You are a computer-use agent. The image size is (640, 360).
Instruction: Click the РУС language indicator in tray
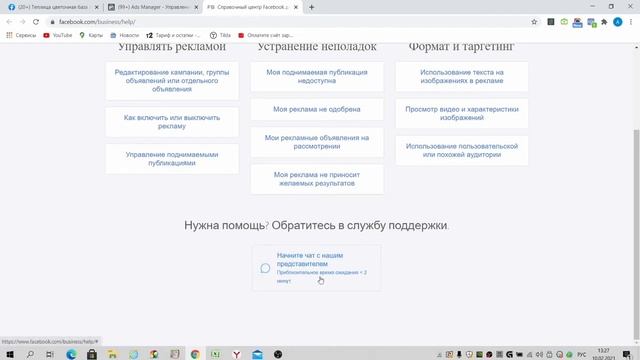coord(582,354)
